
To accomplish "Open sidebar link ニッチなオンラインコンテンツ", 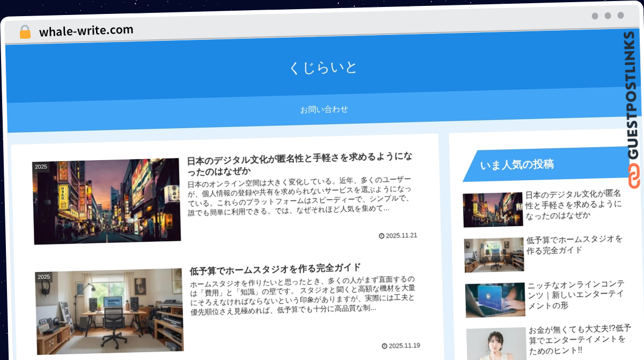I will (576, 295).
